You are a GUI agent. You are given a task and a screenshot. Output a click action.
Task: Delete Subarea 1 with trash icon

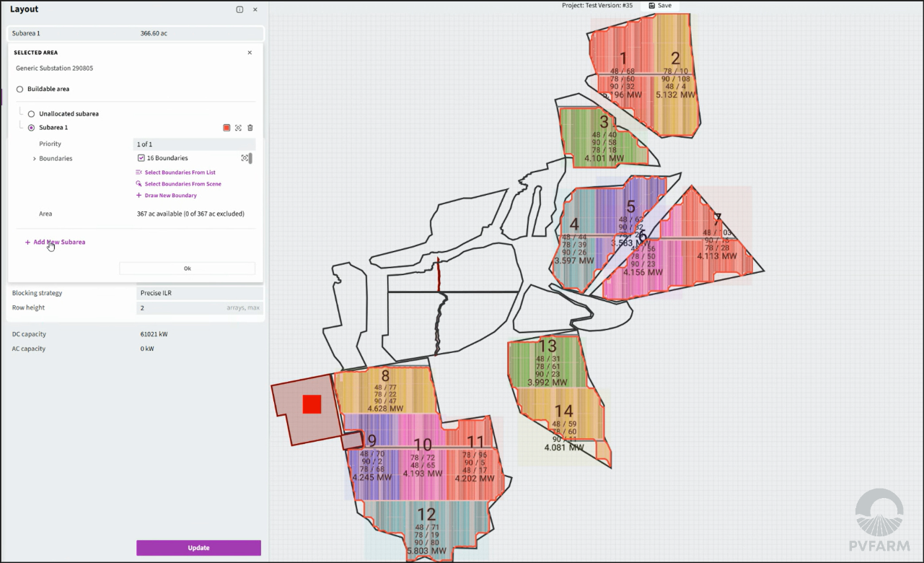coord(250,128)
